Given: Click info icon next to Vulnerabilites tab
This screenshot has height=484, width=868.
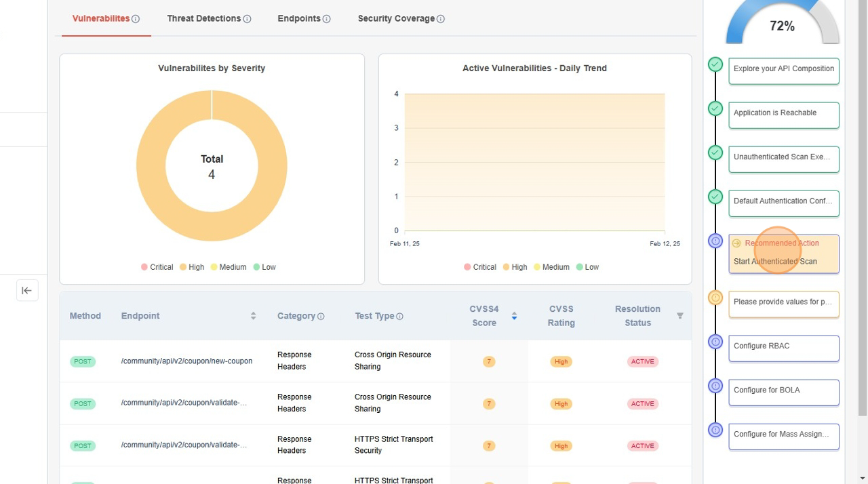Looking at the screenshot, I should (x=136, y=19).
